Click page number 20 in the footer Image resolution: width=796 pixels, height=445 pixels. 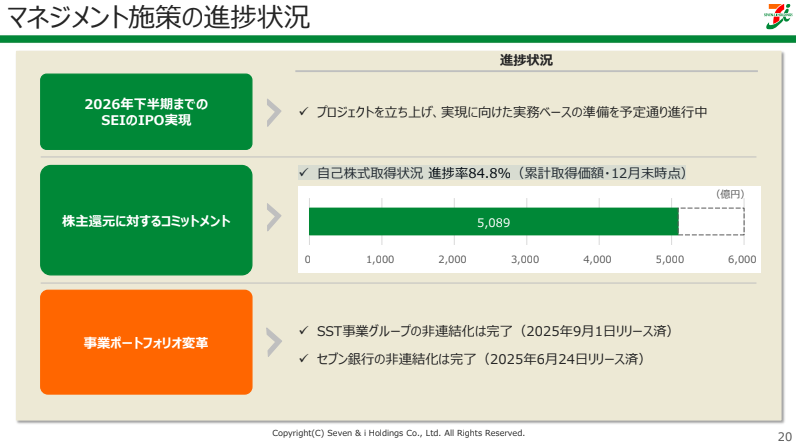[783, 435]
